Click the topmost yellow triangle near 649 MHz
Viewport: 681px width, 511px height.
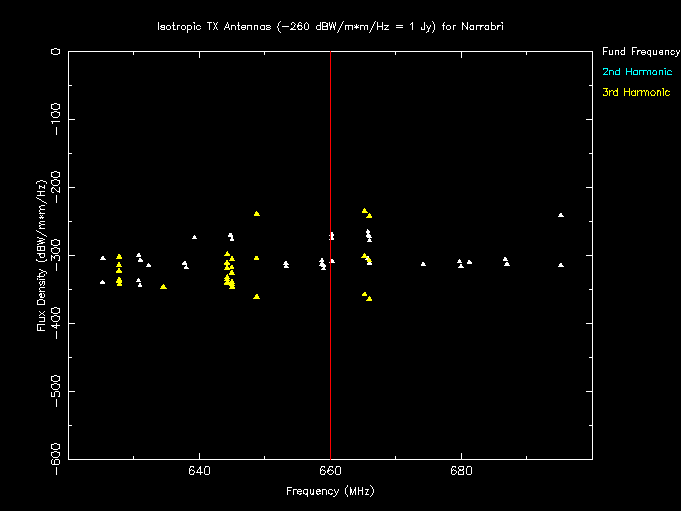[257, 213]
